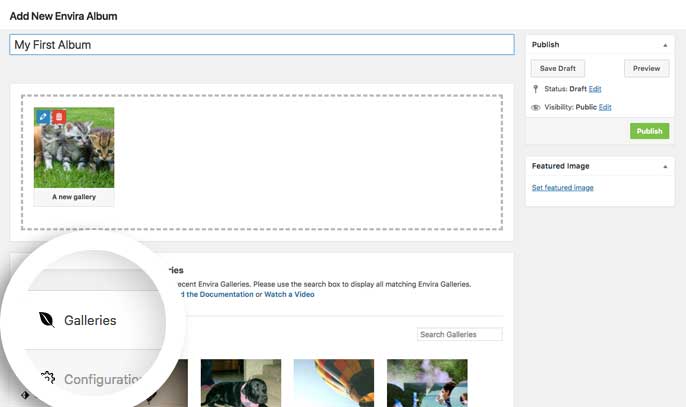Edit the Public visibility link
686x407 pixels.
pyautogui.click(x=605, y=107)
